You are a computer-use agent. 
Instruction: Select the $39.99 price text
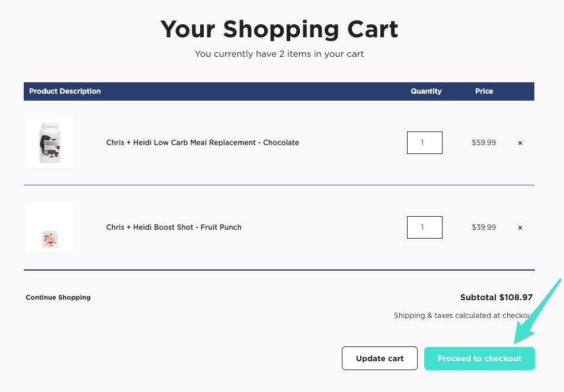tap(483, 227)
